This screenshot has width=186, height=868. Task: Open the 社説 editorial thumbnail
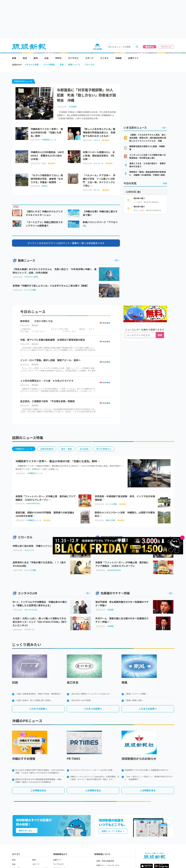click(29, 666)
